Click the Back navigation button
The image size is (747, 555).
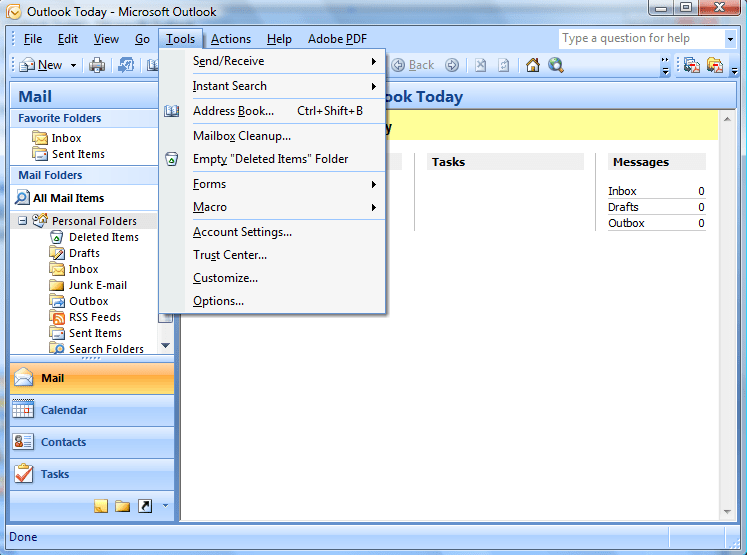coord(413,65)
